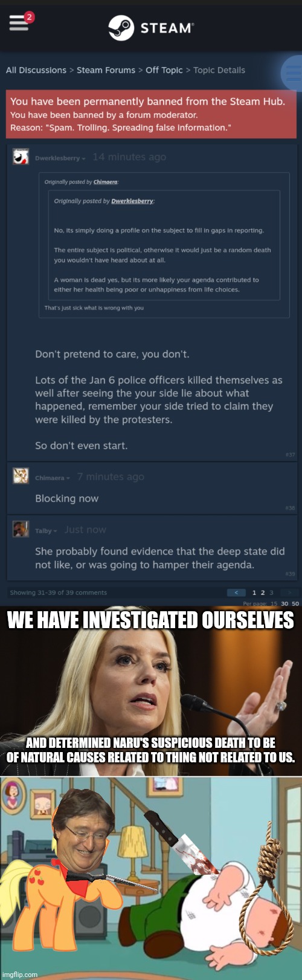Screen dimensions: 302x980
Task: Go to comments page 1
Action: tap(254, 592)
